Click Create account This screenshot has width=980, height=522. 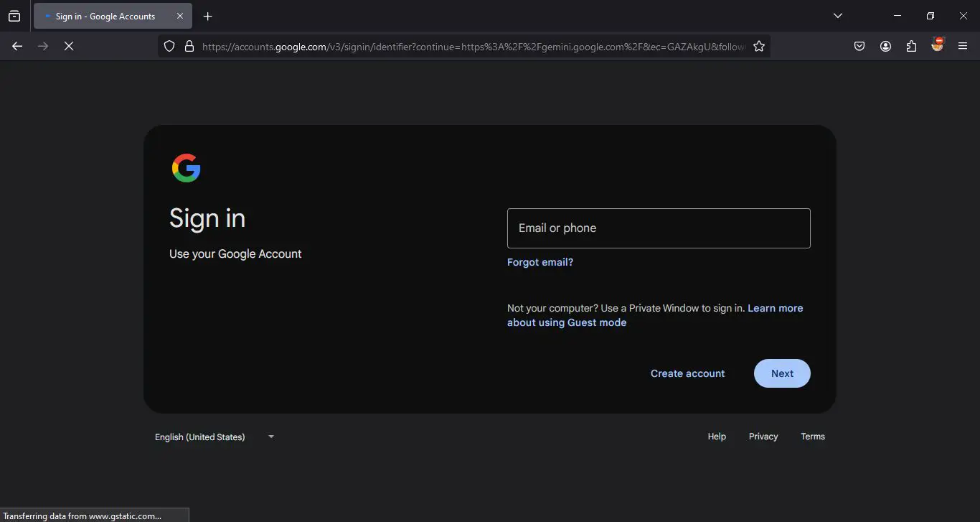(x=687, y=373)
